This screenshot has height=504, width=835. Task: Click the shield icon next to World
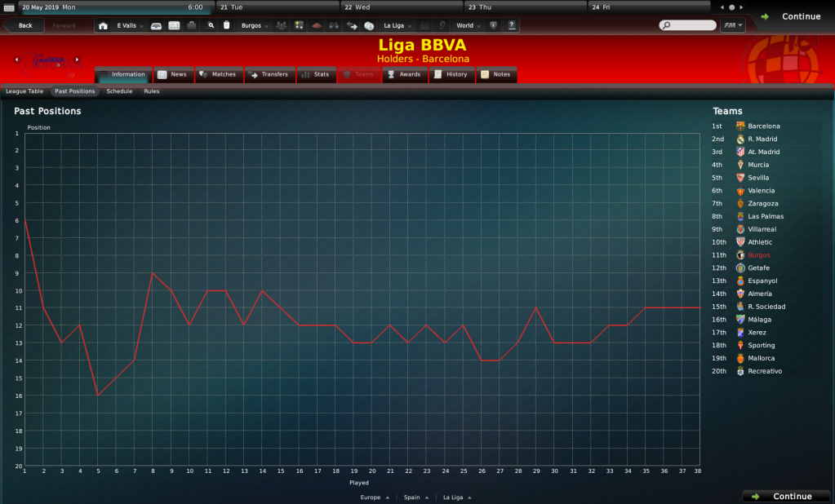(493, 25)
